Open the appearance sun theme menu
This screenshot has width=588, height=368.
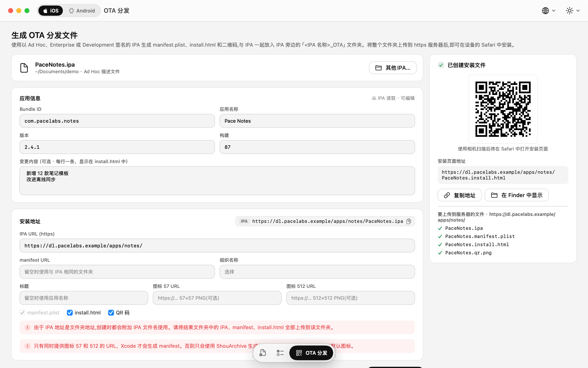click(573, 11)
